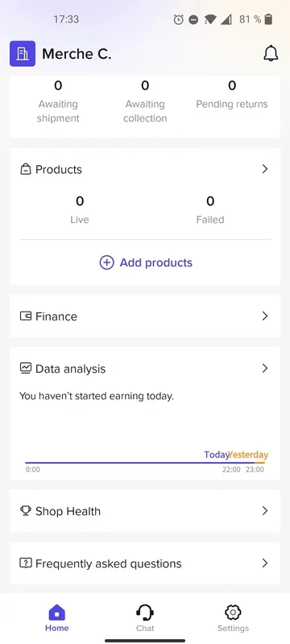290x644 pixels.
Task: Tap the Today line on earnings chart
Action: click(x=139, y=463)
